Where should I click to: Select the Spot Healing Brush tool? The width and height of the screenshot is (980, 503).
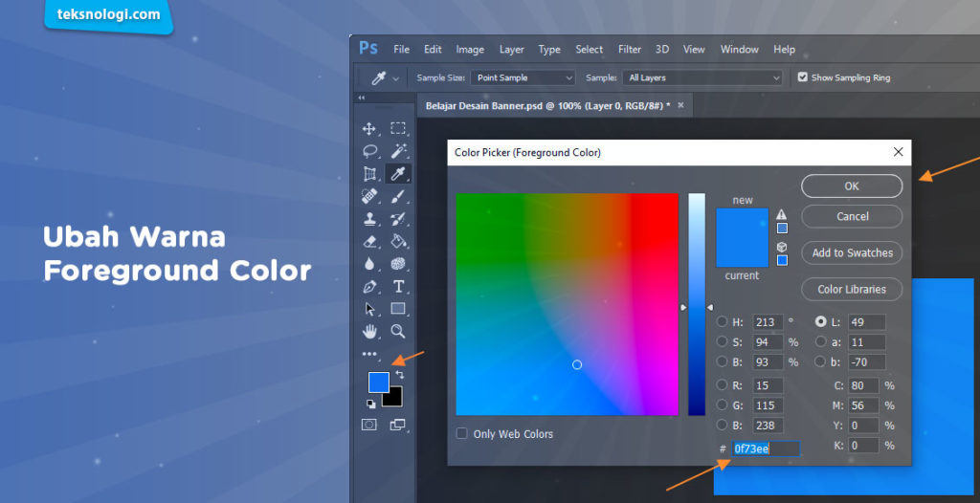pos(369,197)
